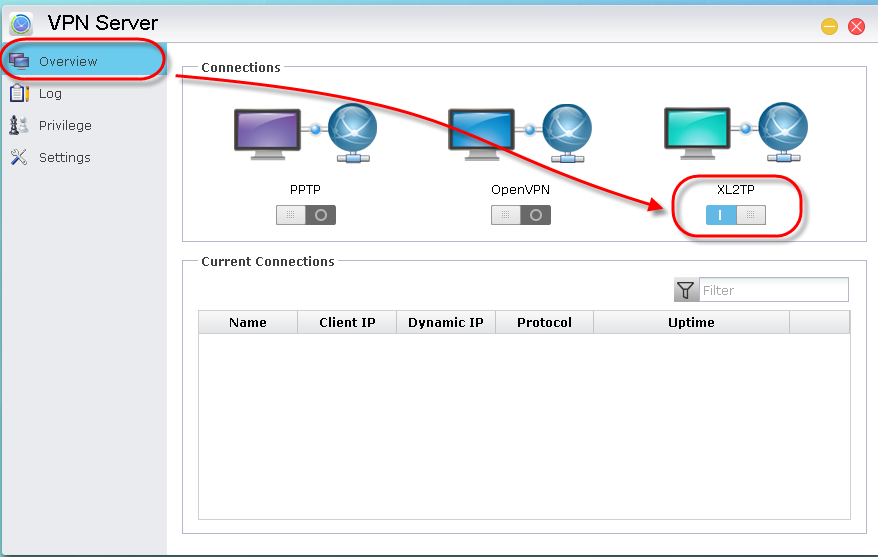Click the VPN Server app icon
Viewport: 878px width, 557px height.
coord(21,24)
